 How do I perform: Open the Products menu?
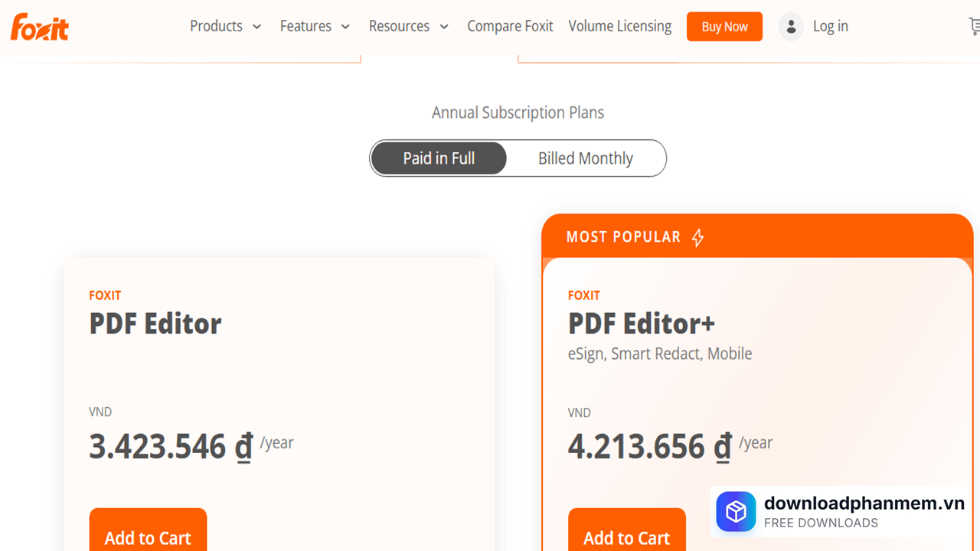[x=216, y=26]
